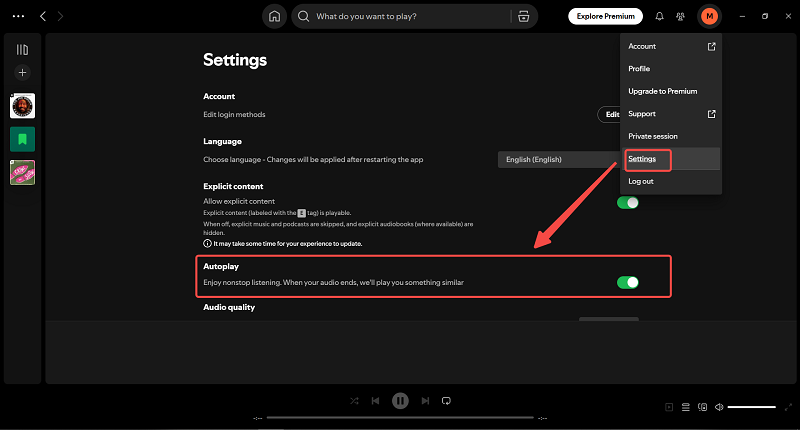Choose Log out in profile menu
Viewport: 800px width, 430px height.
click(670, 181)
